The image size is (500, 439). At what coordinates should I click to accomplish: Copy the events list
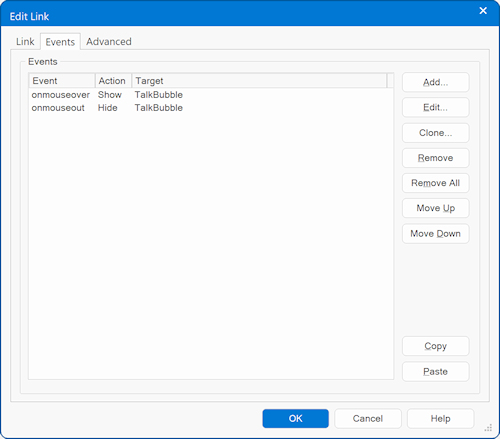(435, 346)
